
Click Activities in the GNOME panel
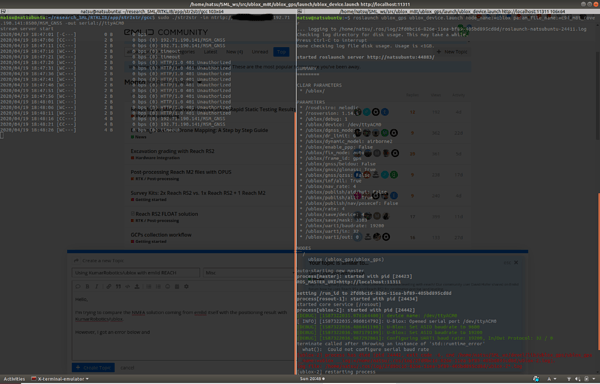pyautogui.click(x=14, y=379)
